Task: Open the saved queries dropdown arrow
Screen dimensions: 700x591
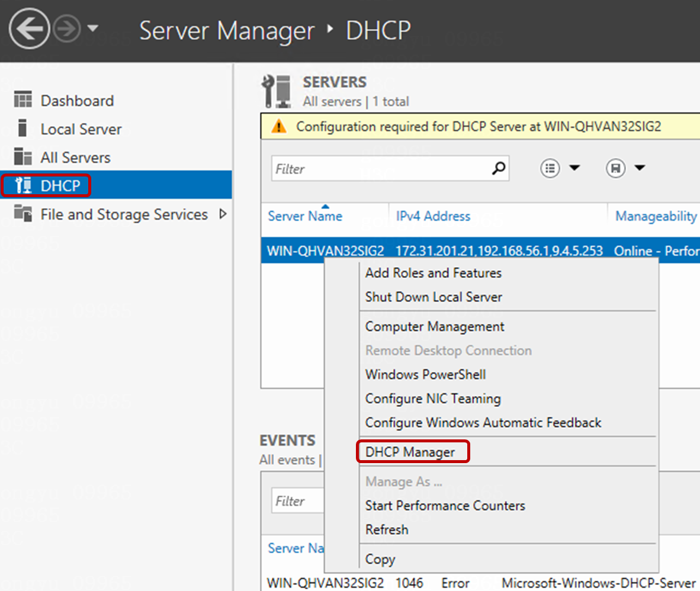Action: 640,168
